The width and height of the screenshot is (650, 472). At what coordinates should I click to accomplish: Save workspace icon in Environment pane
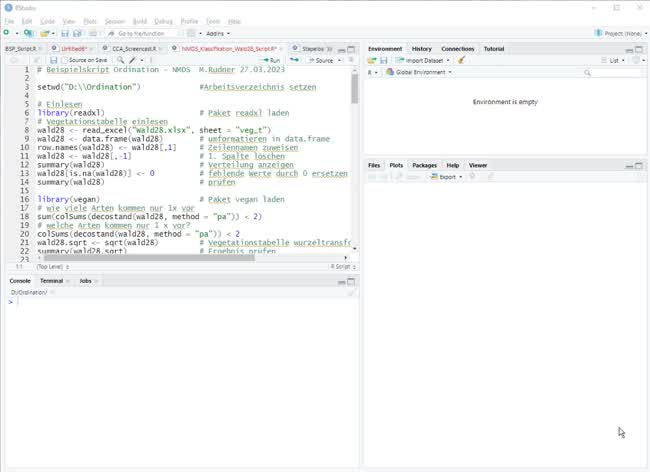point(384,61)
